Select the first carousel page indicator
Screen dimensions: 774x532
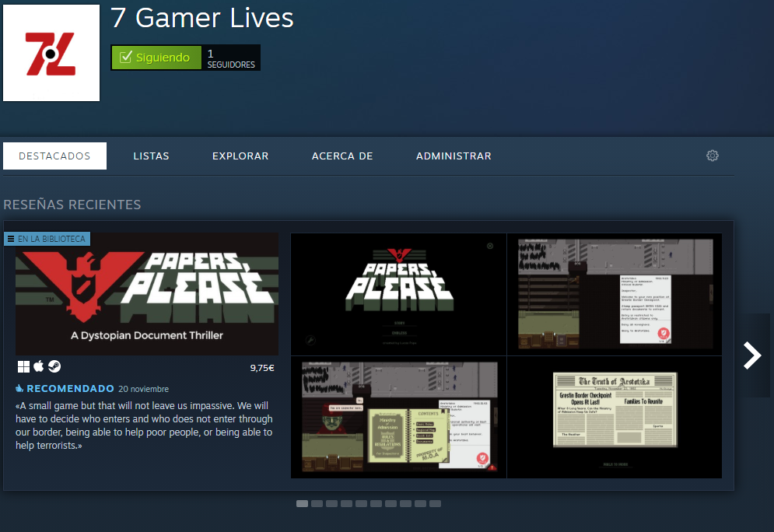coord(302,503)
